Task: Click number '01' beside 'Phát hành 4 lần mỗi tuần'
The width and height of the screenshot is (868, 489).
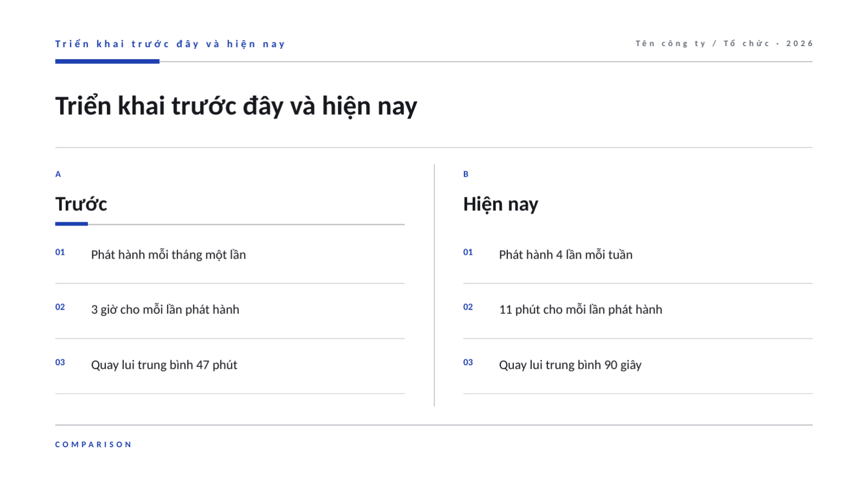Action: point(468,252)
